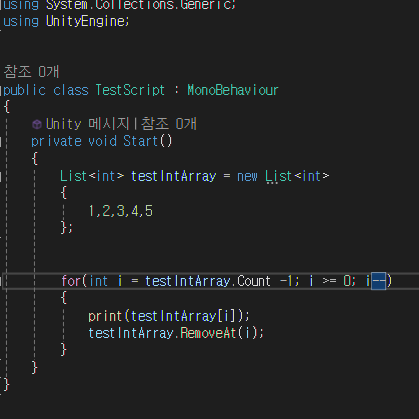The height and width of the screenshot is (419, 419).
Task: Click 'List' with suggestion dots after new
Action: (278, 176)
